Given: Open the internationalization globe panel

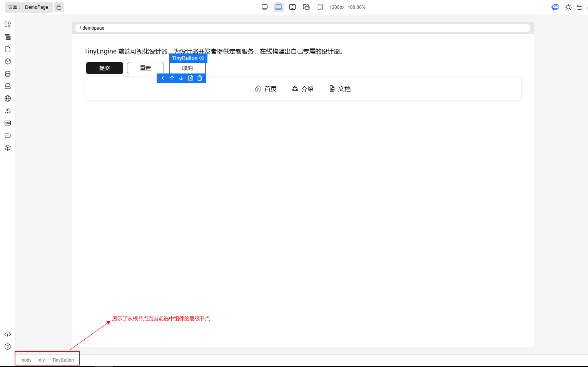Looking at the screenshot, I should coord(8,98).
